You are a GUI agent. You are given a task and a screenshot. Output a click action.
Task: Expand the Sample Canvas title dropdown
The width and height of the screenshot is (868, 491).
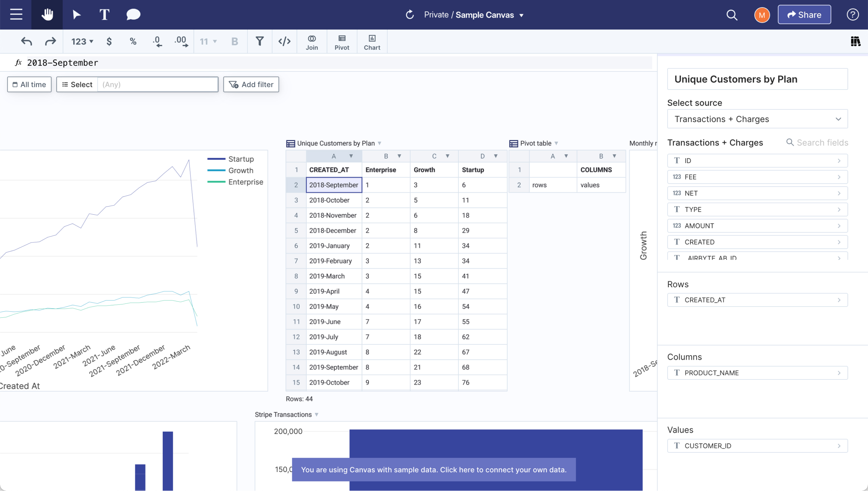521,15
